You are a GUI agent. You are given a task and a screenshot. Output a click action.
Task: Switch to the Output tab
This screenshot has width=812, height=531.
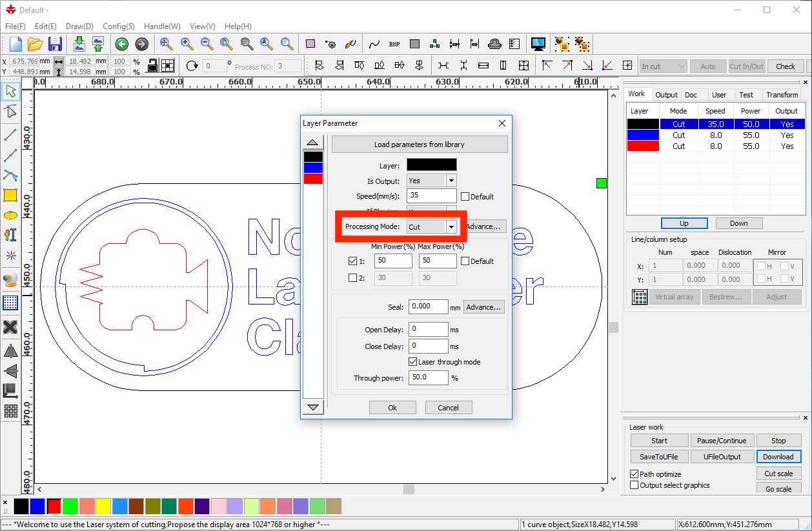[666, 95]
